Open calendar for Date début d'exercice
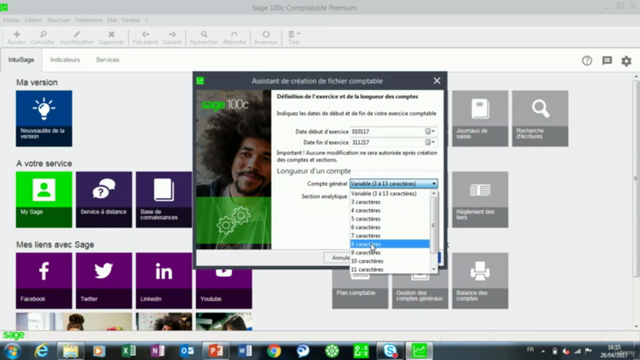This screenshot has width=640, height=360. tap(430, 131)
